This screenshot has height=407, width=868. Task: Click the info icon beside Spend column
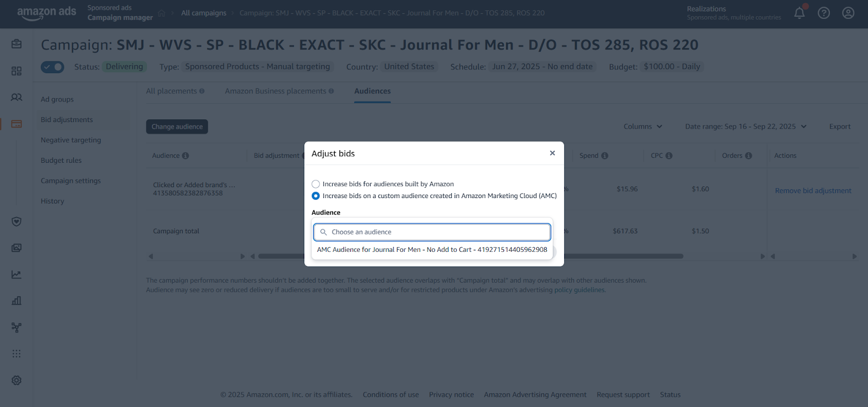605,156
